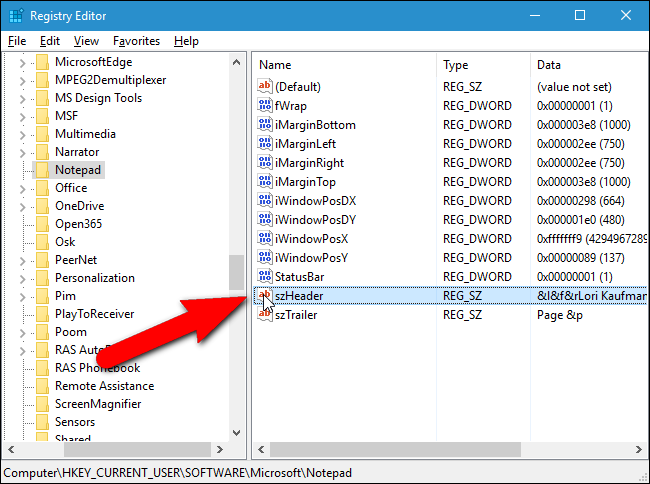The width and height of the screenshot is (650, 484).
Task: Click iWindowPosY data '0x00000089 (137)'
Action: point(580,258)
